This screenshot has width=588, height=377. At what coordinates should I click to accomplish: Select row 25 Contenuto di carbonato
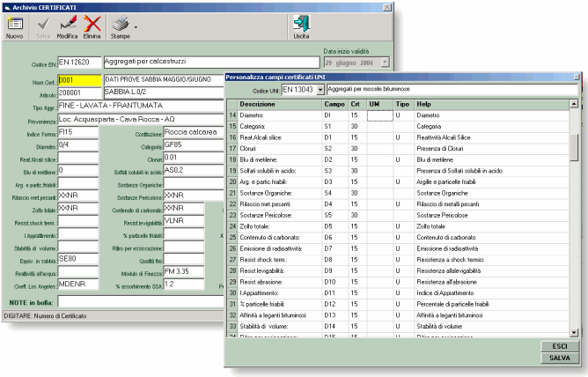tap(398, 238)
